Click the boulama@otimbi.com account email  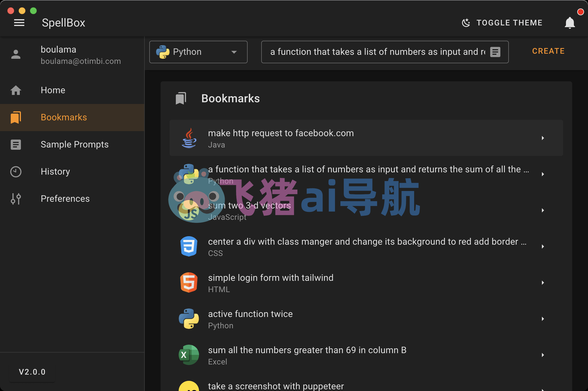81,61
